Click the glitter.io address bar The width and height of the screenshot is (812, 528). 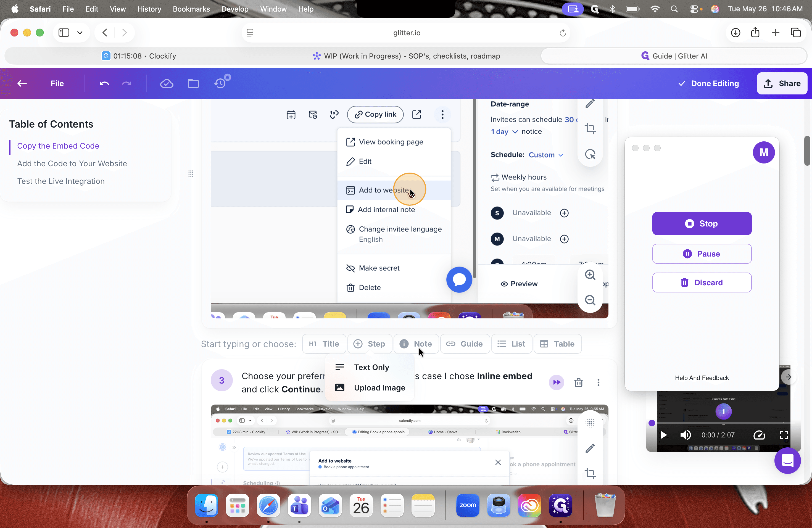tap(406, 33)
